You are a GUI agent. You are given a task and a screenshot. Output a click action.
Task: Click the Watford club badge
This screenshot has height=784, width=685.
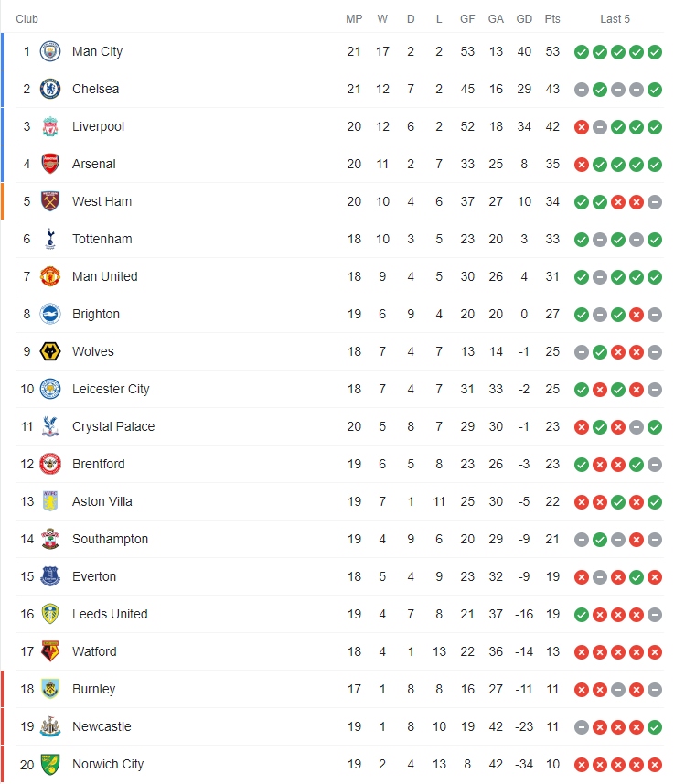tap(50, 651)
